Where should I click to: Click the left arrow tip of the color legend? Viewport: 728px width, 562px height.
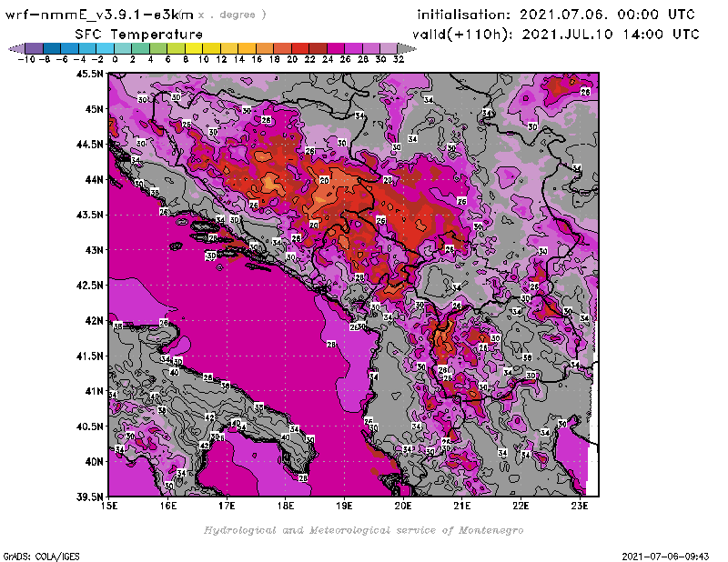point(16,48)
